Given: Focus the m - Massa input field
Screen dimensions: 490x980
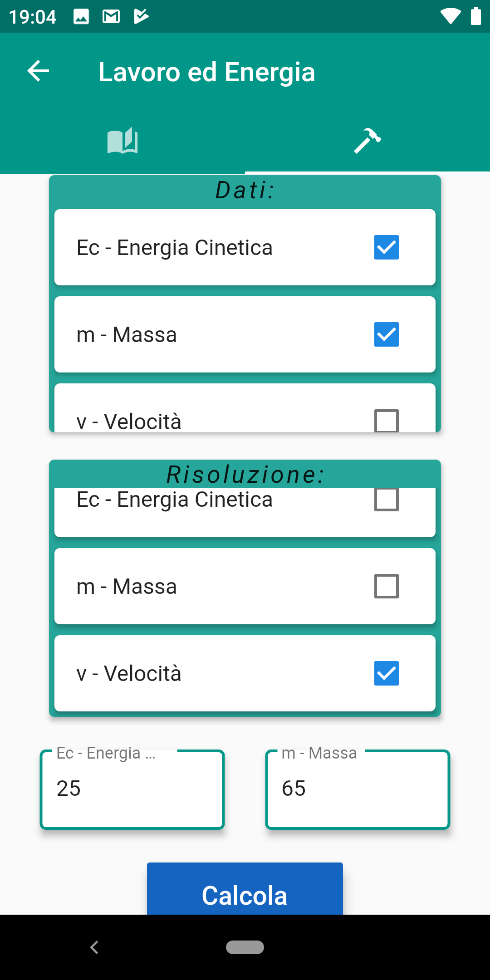Looking at the screenshot, I should coord(358,789).
